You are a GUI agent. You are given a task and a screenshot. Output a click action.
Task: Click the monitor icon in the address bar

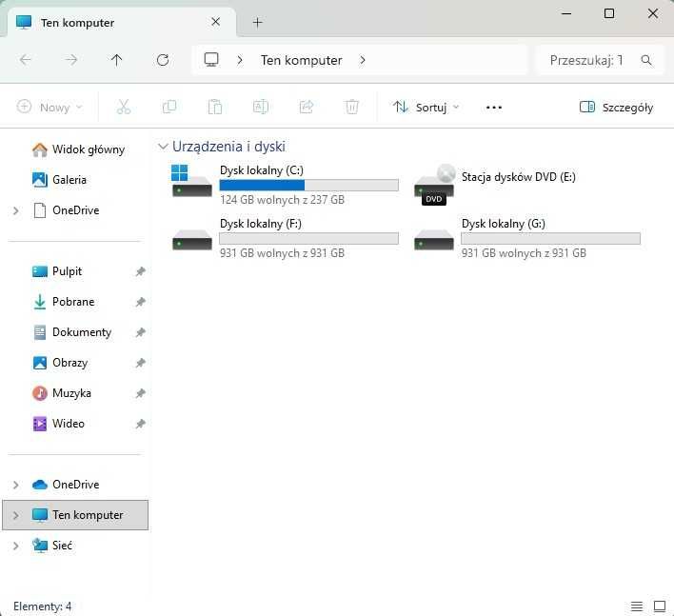tap(211, 60)
